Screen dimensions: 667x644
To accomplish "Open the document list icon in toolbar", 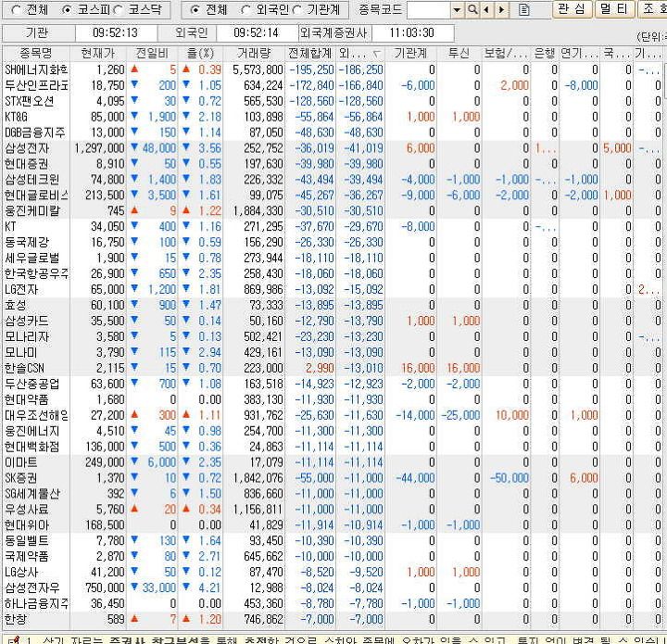I will (524, 10).
